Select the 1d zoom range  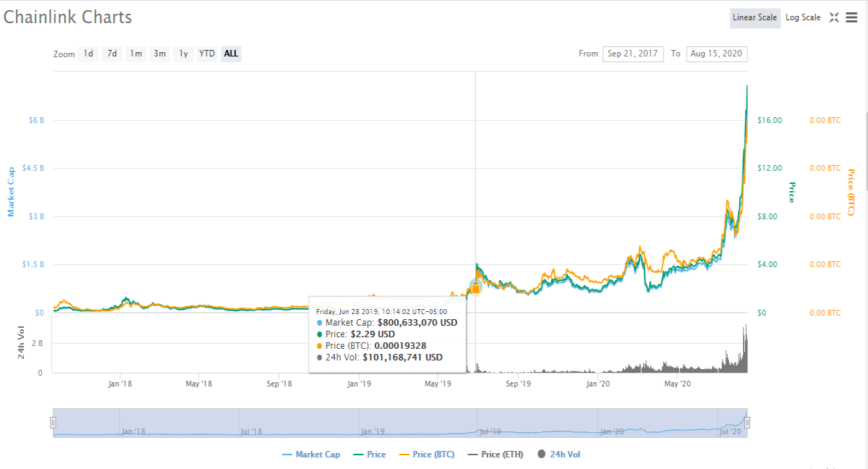click(88, 54)
